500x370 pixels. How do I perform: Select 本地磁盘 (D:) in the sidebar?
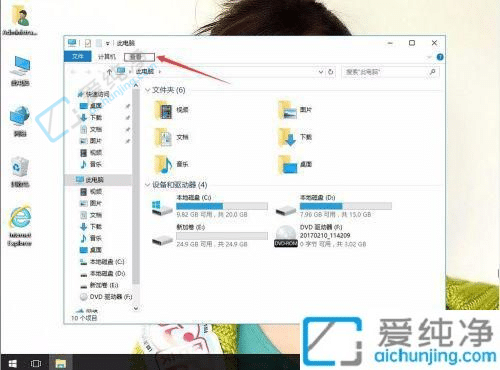click(x=102, y=274)
